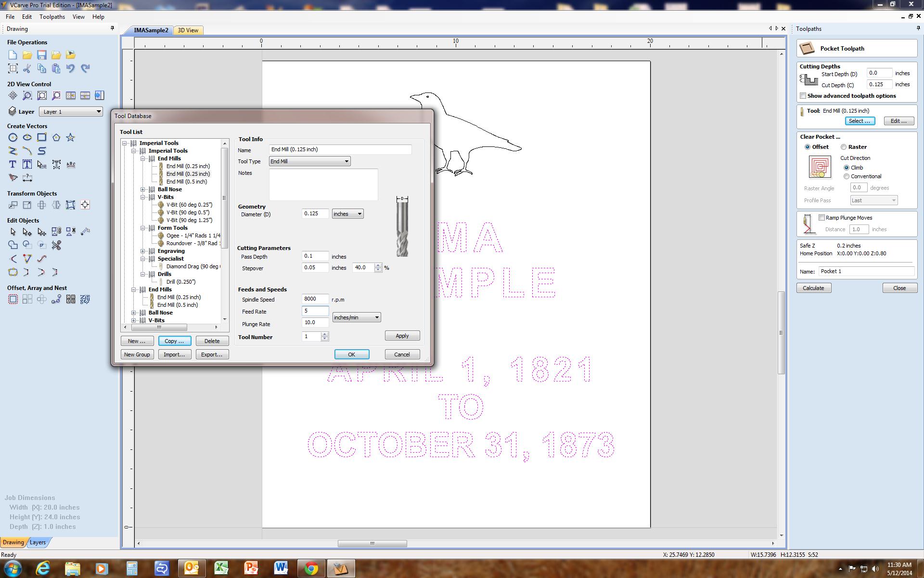Image resolution: width=924 pixels, height=578 pixels.
Task: Open the Tool Type dropdown
Action: (345, 161)
